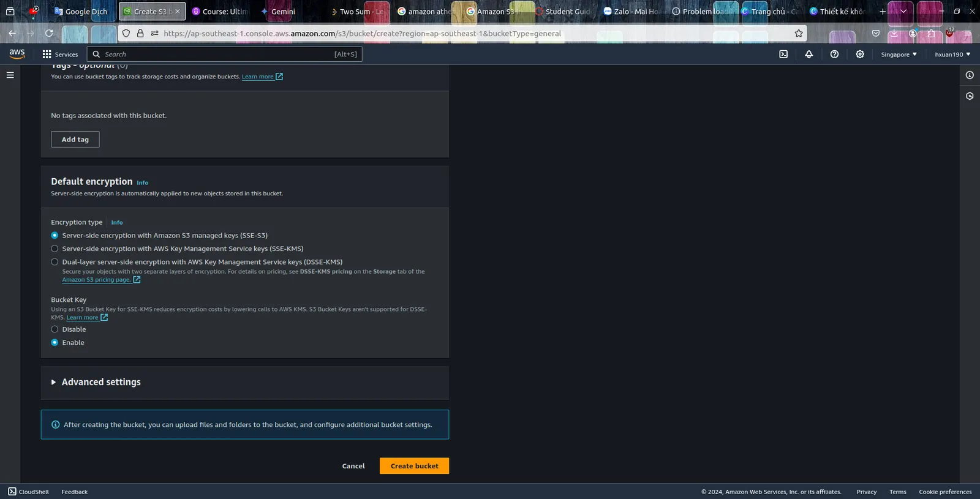
Task: Switch to the Gemini tab
Action: [x=288, y=11]
